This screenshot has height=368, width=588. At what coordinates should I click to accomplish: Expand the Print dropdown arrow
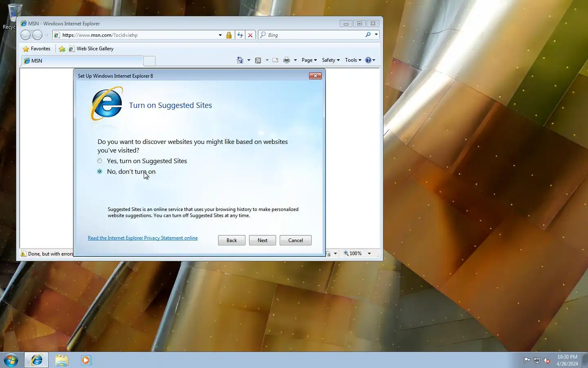tap(295, 60)
